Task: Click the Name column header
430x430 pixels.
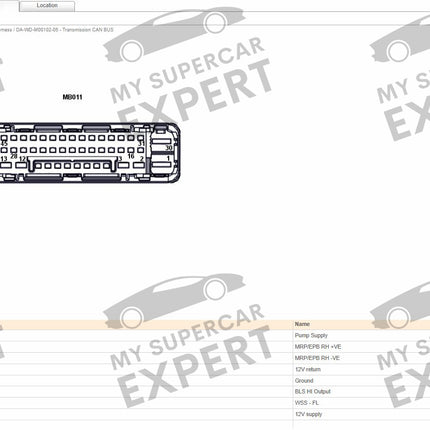Action: 302,324
